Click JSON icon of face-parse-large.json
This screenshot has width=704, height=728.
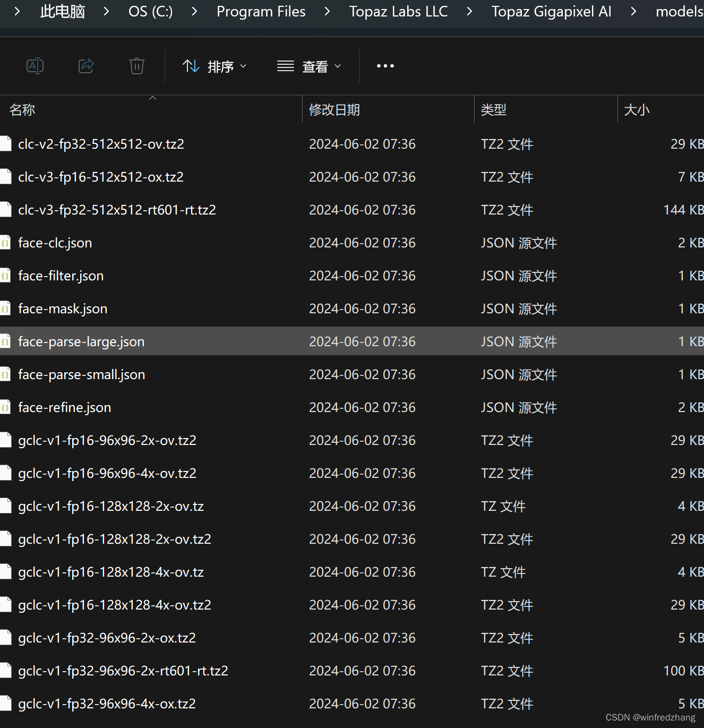pos(5,341)
